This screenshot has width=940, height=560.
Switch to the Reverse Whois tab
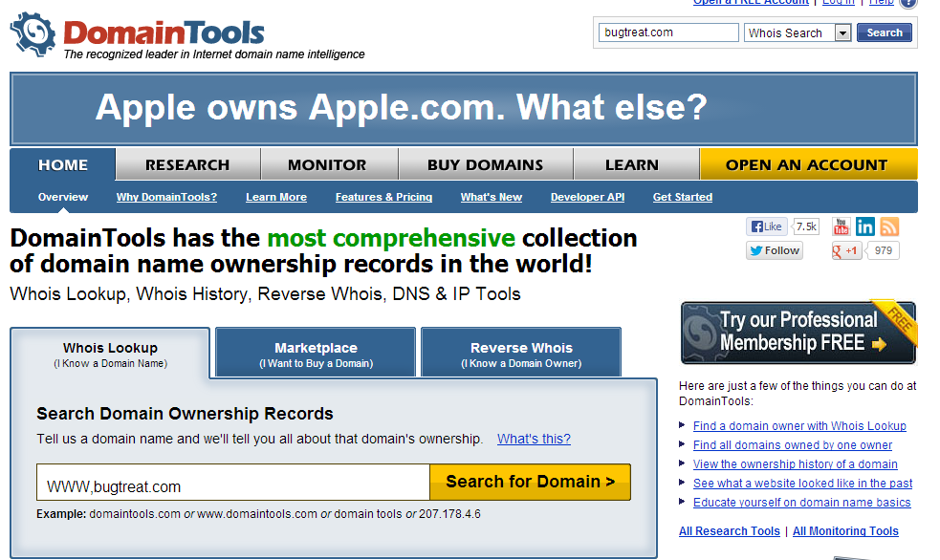521,354
